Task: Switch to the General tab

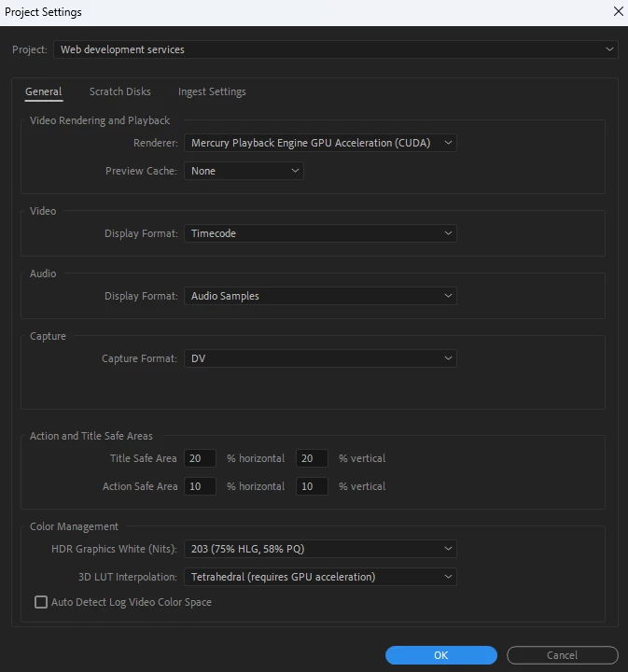Action: [x=43, y=91]
